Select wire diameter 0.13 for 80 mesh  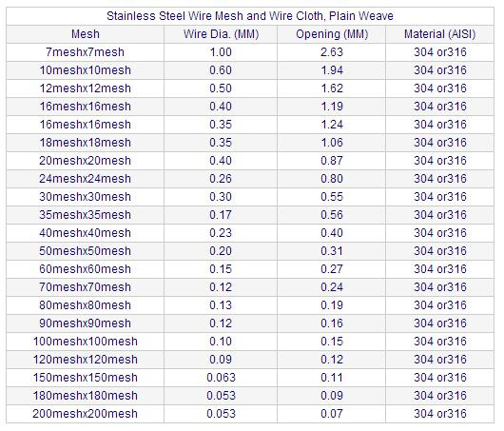pyautogui.click(x=221, y=304)
